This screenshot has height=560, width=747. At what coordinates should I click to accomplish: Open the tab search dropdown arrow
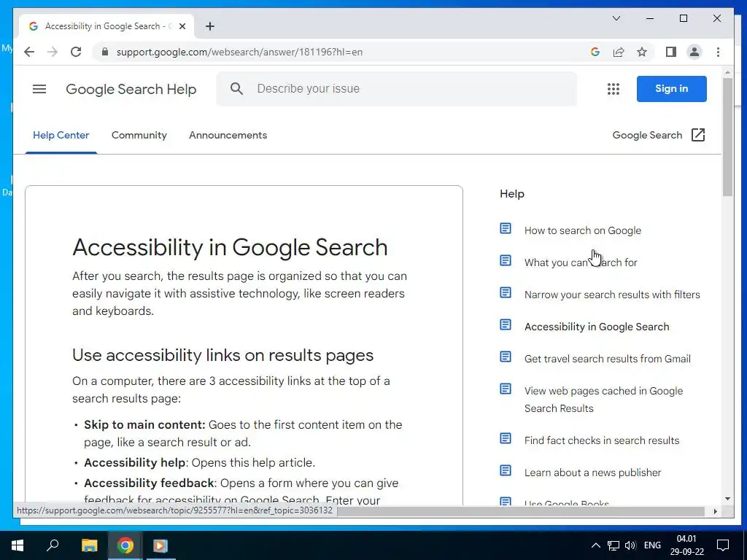[616, 18]
